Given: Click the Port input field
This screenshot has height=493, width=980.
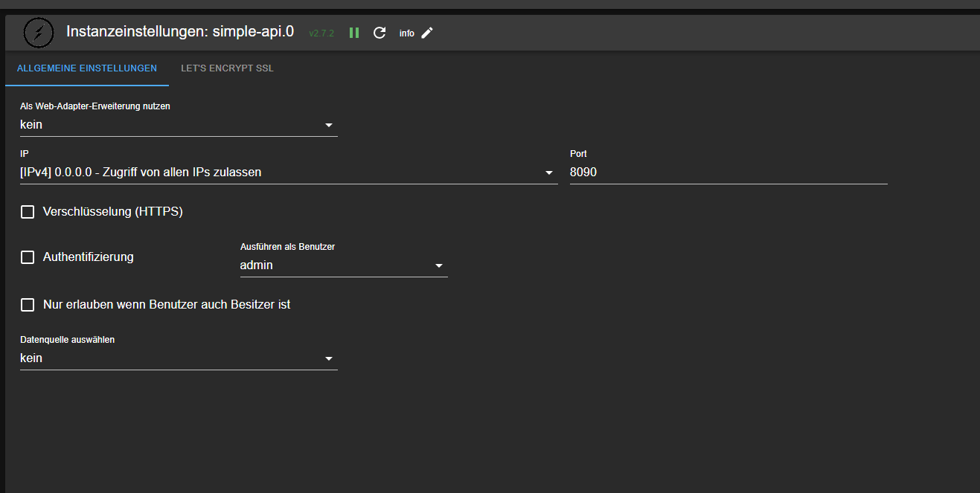Looking at the screenshot, I should [x=728, y=173].
